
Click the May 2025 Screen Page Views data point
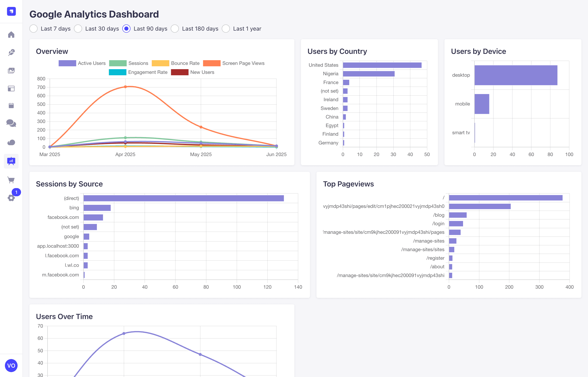point(201,127)
